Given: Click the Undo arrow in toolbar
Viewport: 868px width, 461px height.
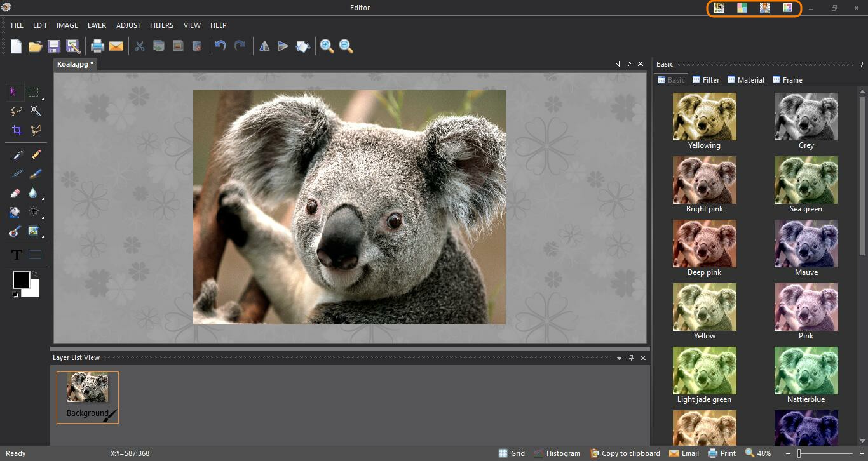Looking at the screenshot, I should 220,46.
